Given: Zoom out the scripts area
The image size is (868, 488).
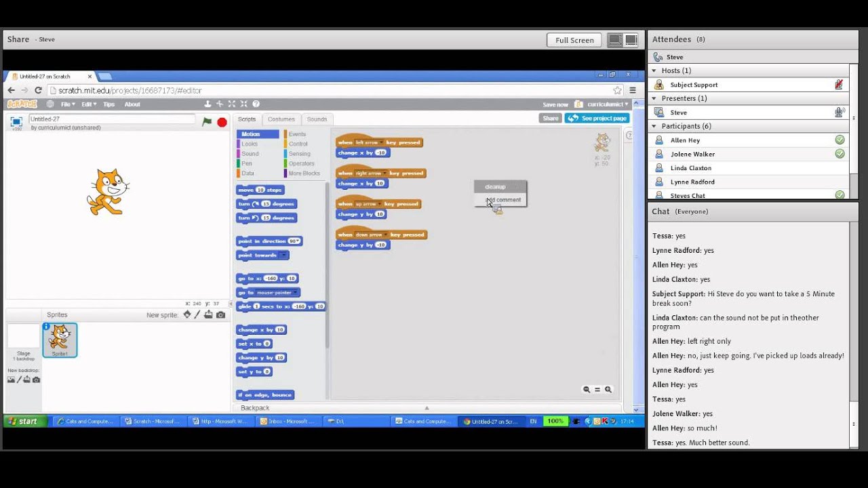Looking at the screenshot, I should pyautogui.click(x=587, y=390).
